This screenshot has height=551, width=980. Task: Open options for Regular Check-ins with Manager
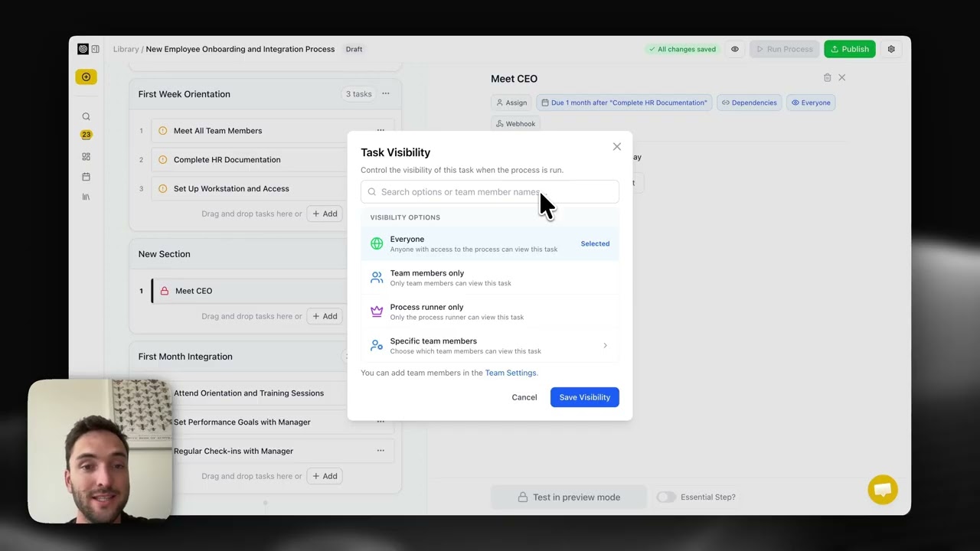(x=381, y=451)
